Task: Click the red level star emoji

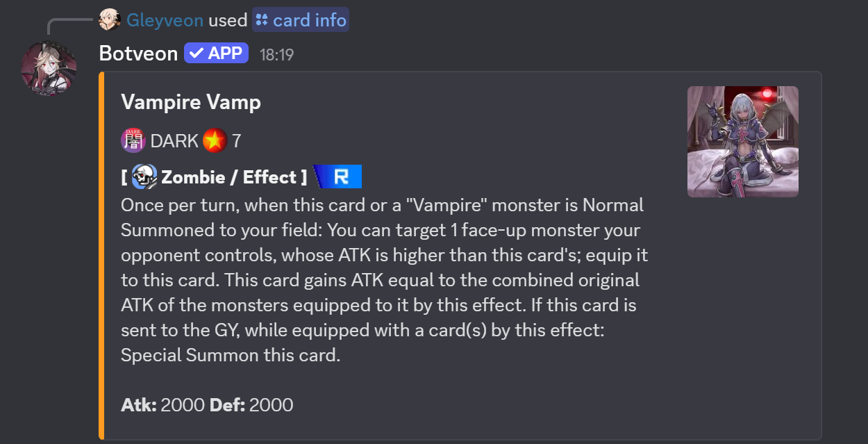Action: point(215,141)
